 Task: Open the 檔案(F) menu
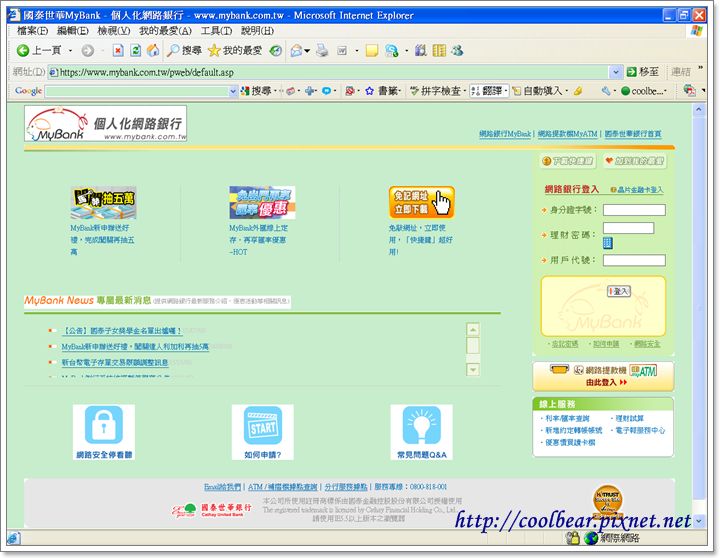click(x=33, y=31)
